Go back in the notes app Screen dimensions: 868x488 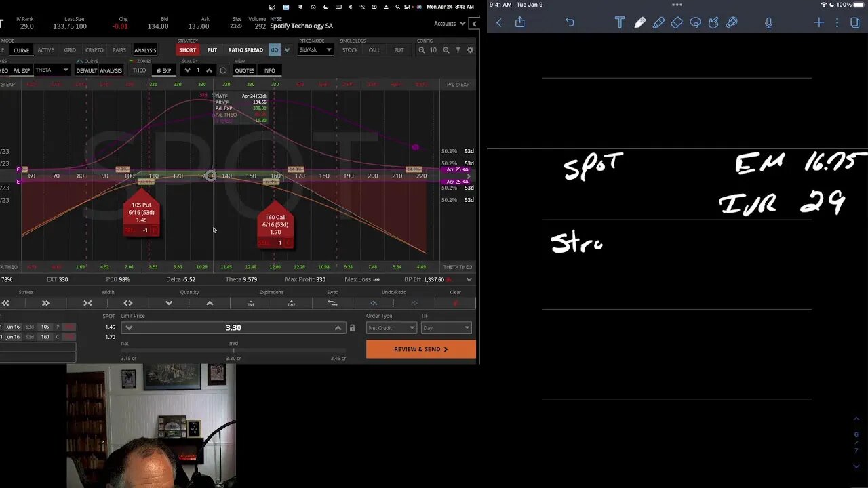pos(499,22)
